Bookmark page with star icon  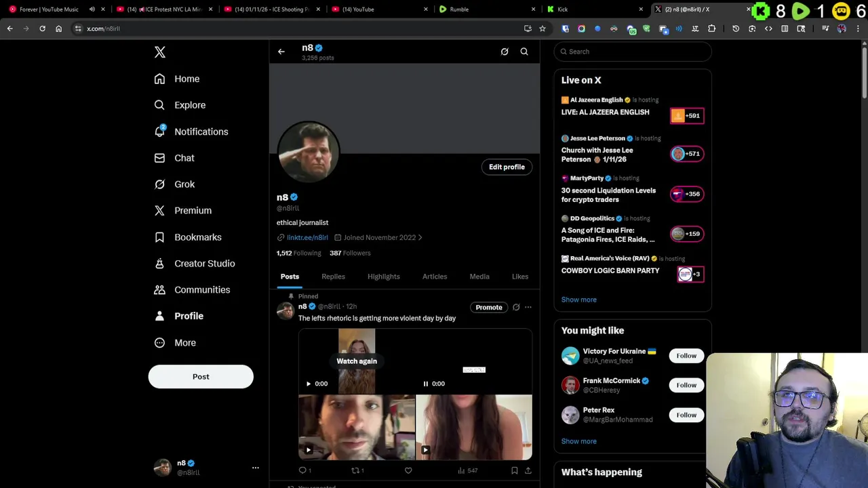[x=542, y=28]
